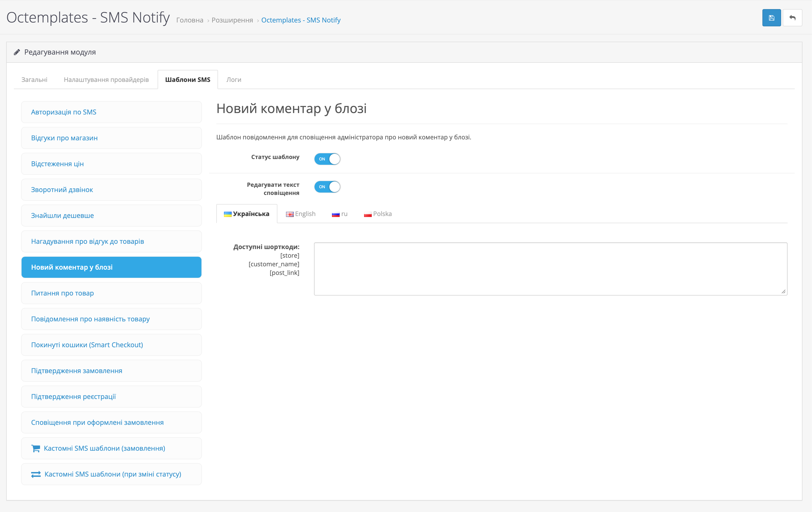Click the Ukrainian flag icon
This screenshot has height=512, width=812.
[x=228, y=214]
